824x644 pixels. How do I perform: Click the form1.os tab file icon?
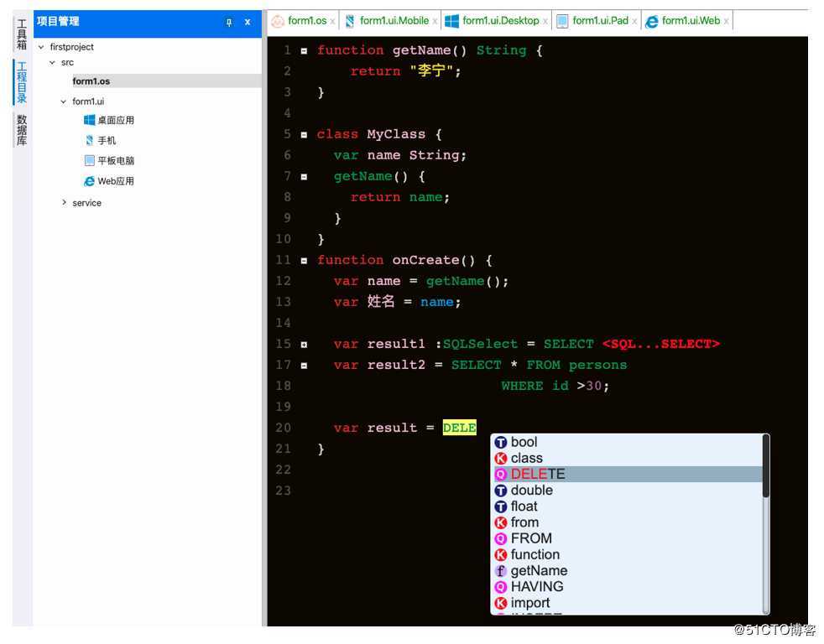click(x=278, y=22)
